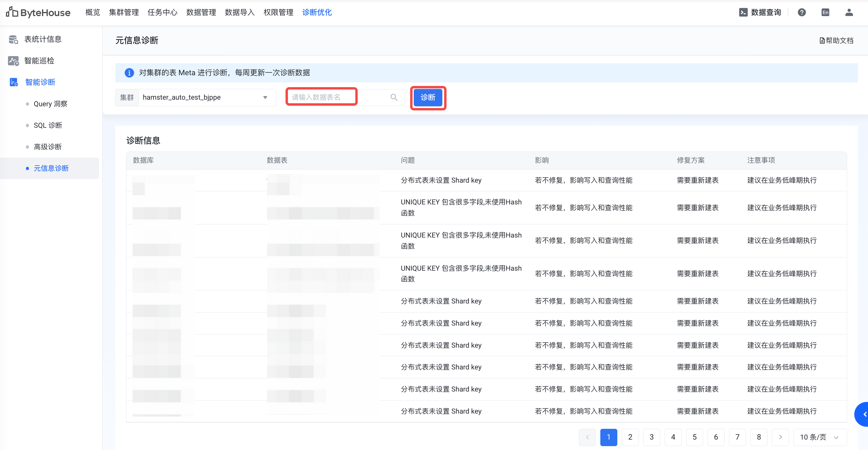This screenshot has height=450, width=868.
Task: Collapse the 智能诊断 sidebar section
Action: (40, 82)
